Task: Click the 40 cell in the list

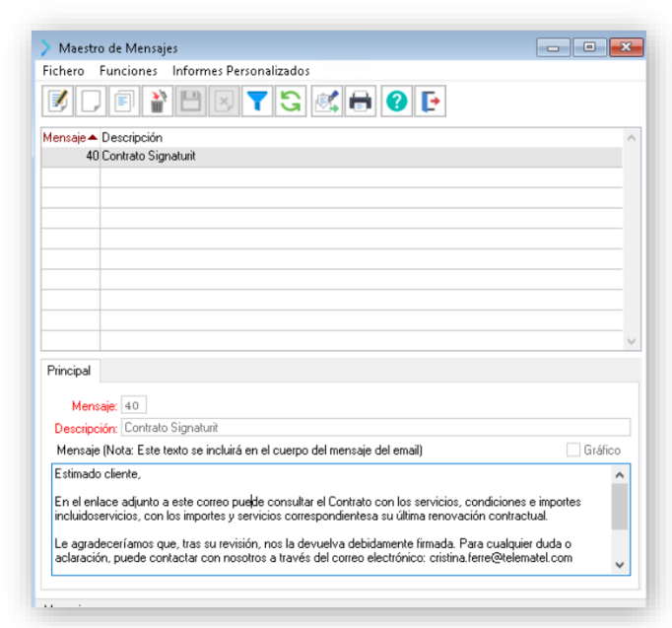Action: coord(71,156)
